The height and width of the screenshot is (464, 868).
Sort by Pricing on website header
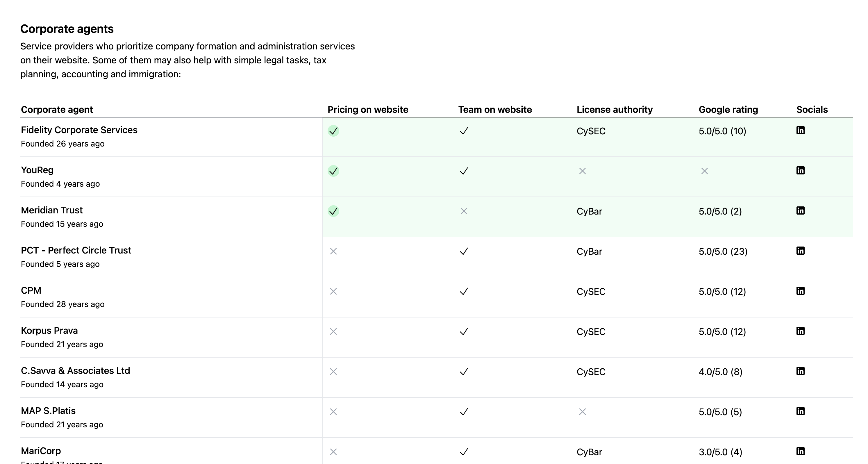tap(368, 110)
